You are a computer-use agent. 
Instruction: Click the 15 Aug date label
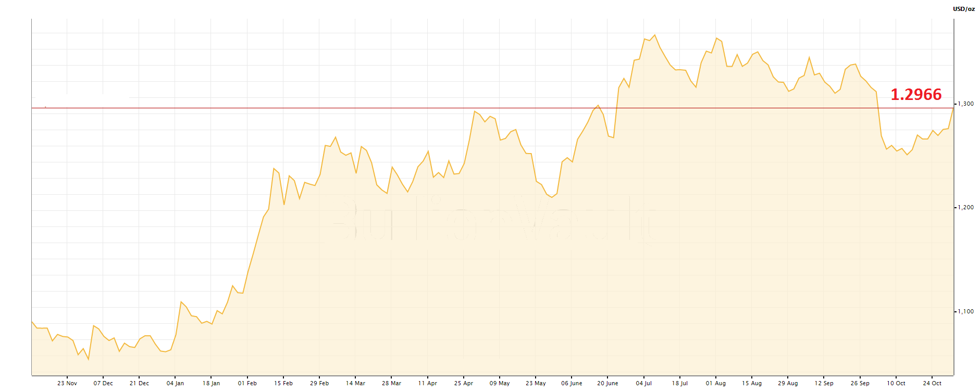tap(752, 383)
